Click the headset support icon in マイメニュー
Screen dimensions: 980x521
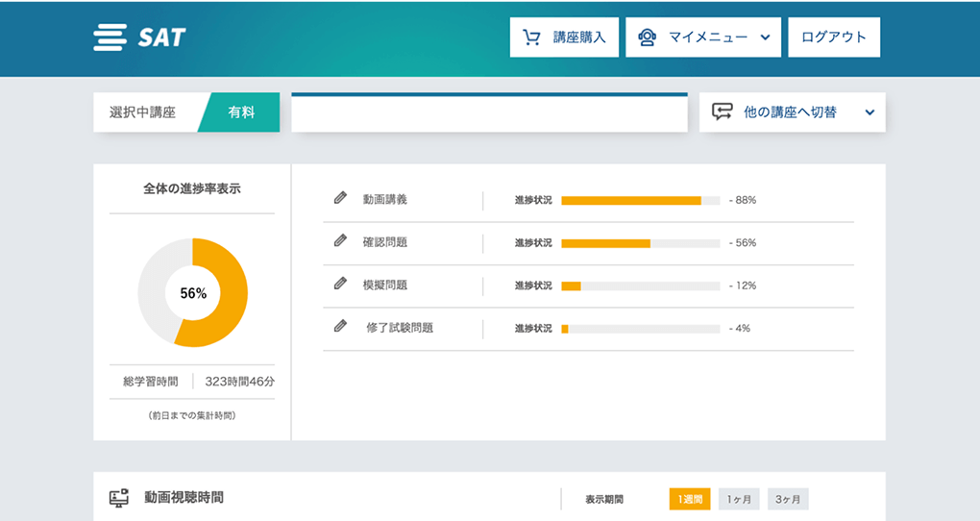pyautogui.click(x=648, y=37)
